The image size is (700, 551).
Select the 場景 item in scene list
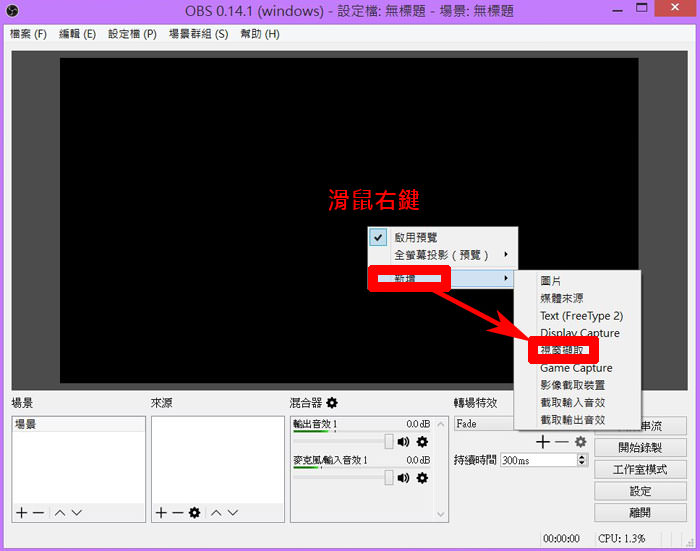pos(79,424)
